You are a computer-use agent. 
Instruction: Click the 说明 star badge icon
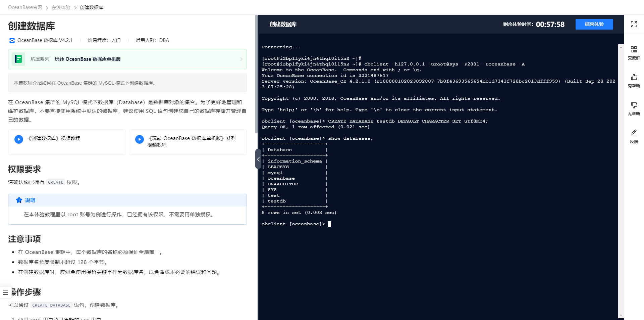click(x=19, y=200)
